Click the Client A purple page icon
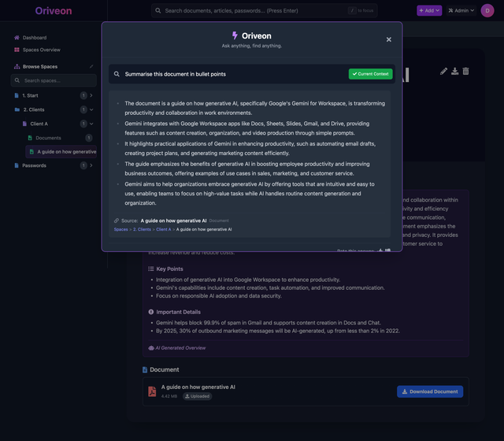Image resolution: width=504 pixels, height=441 pixels. tap(24, 124)
